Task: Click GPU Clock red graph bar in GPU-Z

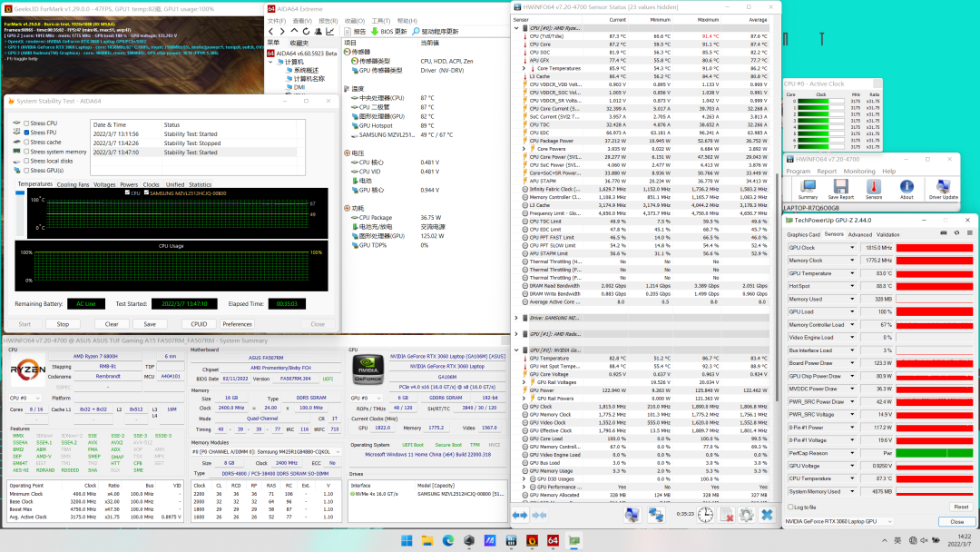Action: (x=935, y=248)
